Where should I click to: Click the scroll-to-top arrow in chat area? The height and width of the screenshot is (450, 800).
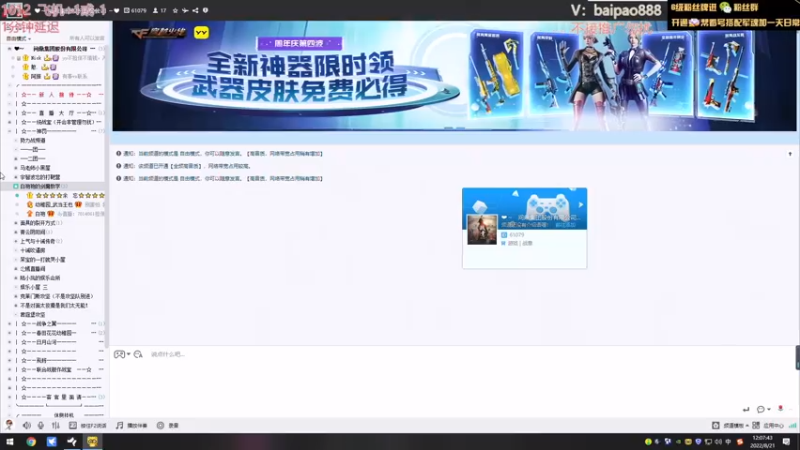(x=790, y=154)
